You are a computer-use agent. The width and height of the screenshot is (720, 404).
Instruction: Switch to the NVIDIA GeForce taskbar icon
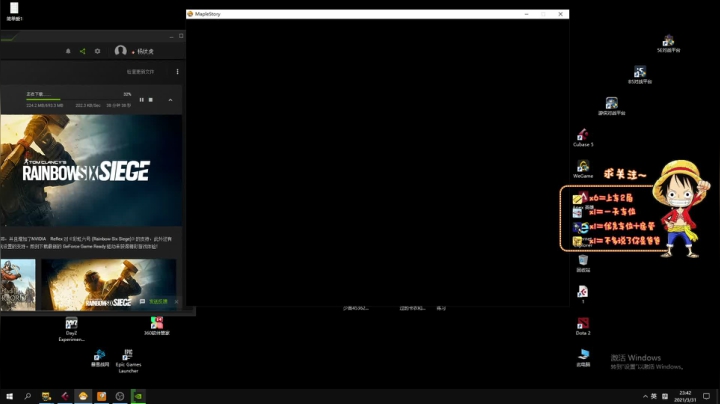click(x=138, y=396)
